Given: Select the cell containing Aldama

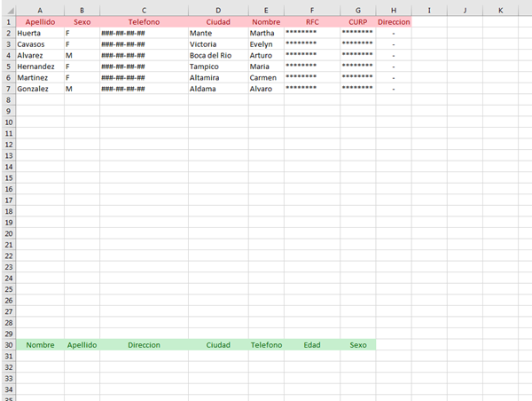Looking at the screenshot, I should click(218, 89).
